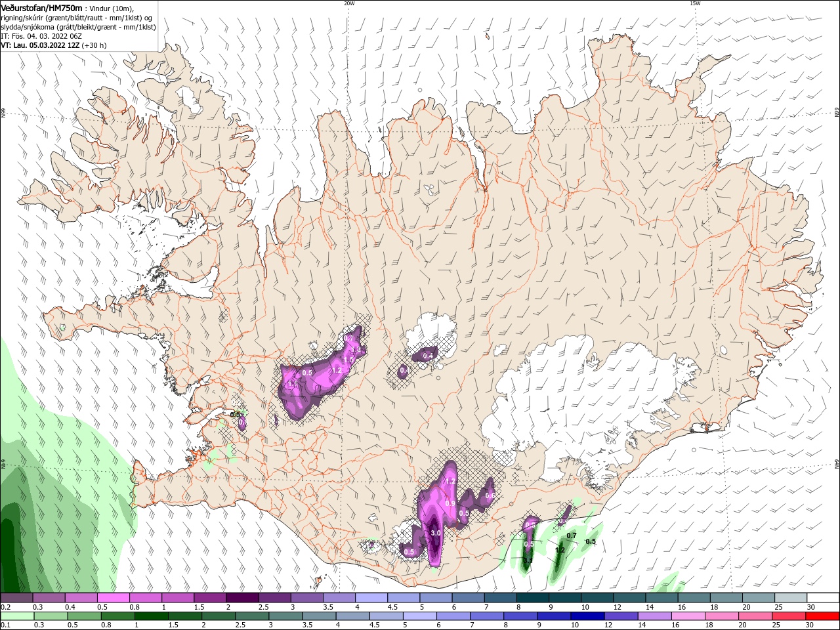Image resolution: width=840 pixels, height=630 pixels.
Task: Pick the 18 swatch in the upper legend row
Action: tap(726, 598)
